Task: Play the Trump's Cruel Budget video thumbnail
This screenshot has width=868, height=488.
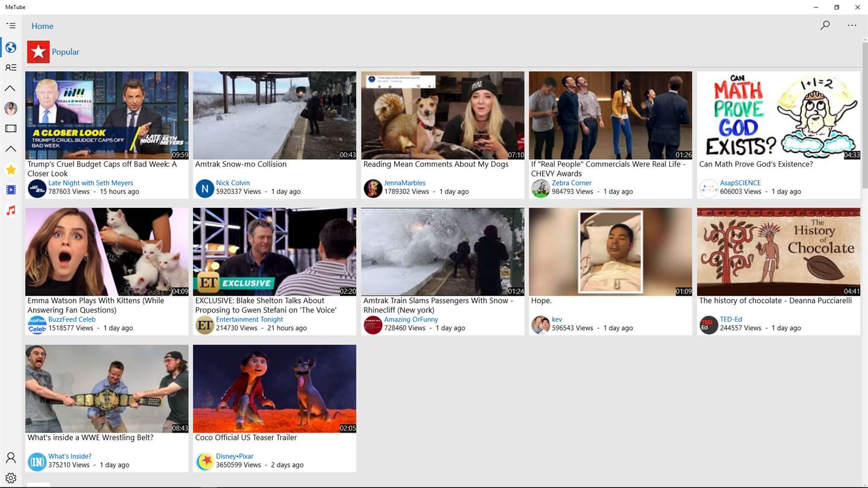Action: pos(107,115)
